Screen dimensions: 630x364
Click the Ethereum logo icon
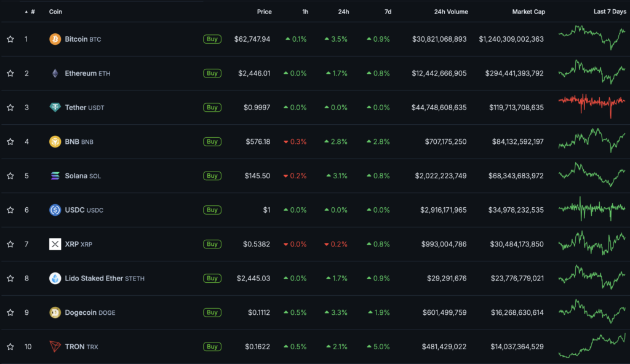(55, 73)
